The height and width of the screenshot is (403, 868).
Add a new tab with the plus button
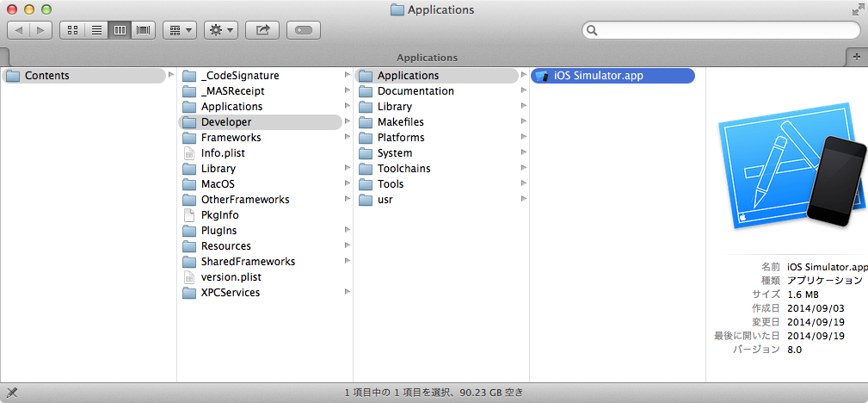point(857,57)
